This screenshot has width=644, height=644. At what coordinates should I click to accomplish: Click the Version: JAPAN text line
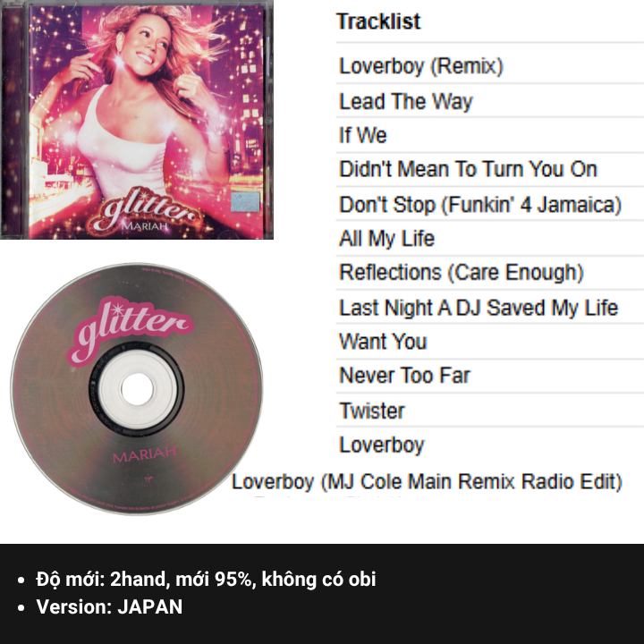click(109, 606)
